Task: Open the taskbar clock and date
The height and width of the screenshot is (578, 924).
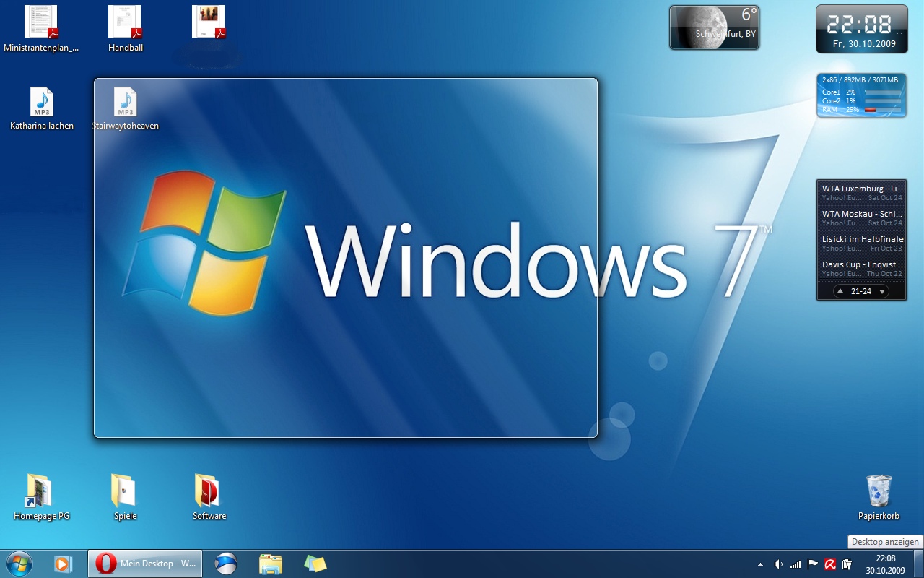Action: point(885,564)
